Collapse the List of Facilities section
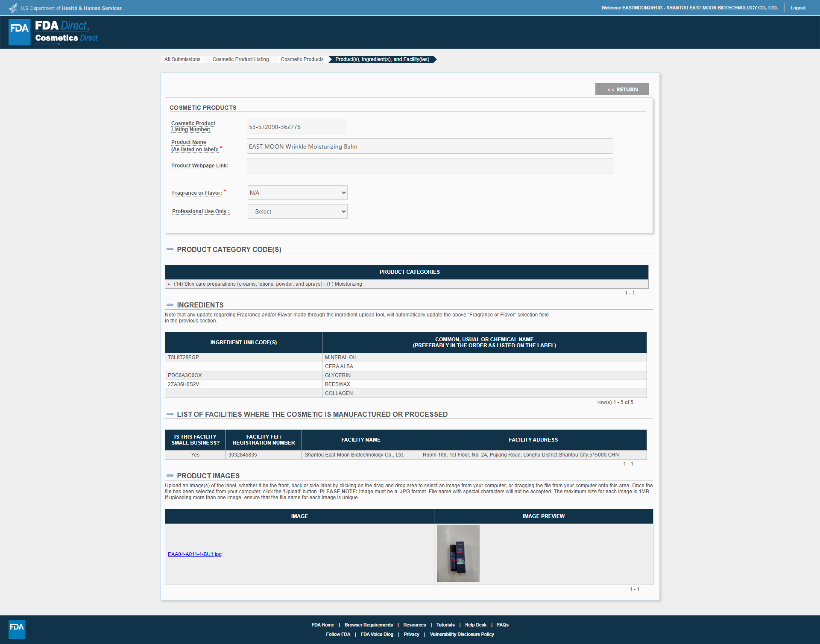Screen dimensions: 820x644 [x=170, y=414]
